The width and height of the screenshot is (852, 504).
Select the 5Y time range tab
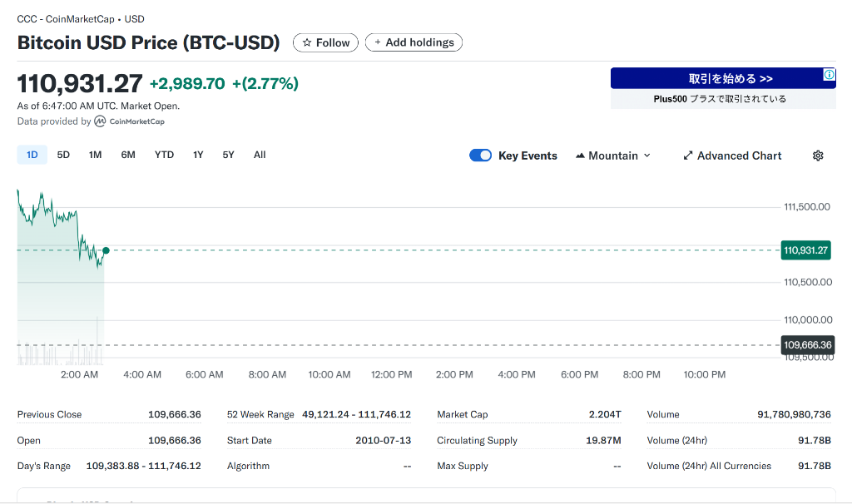[x=228, y=155]
